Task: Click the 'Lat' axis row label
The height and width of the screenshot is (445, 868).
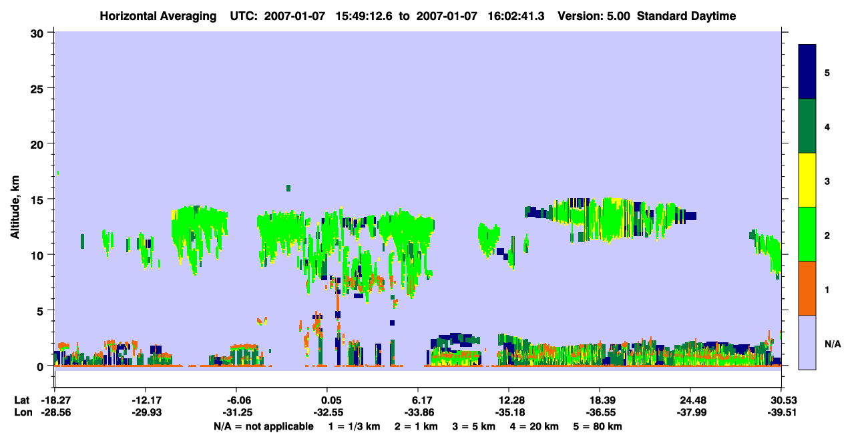Action: [x=22, y=400]
